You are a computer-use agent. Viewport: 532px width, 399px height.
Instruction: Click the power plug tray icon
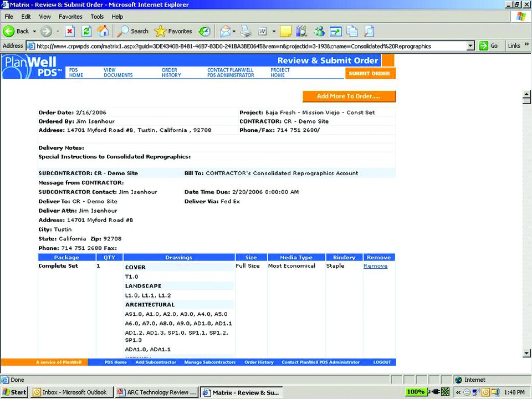point(434,392)
